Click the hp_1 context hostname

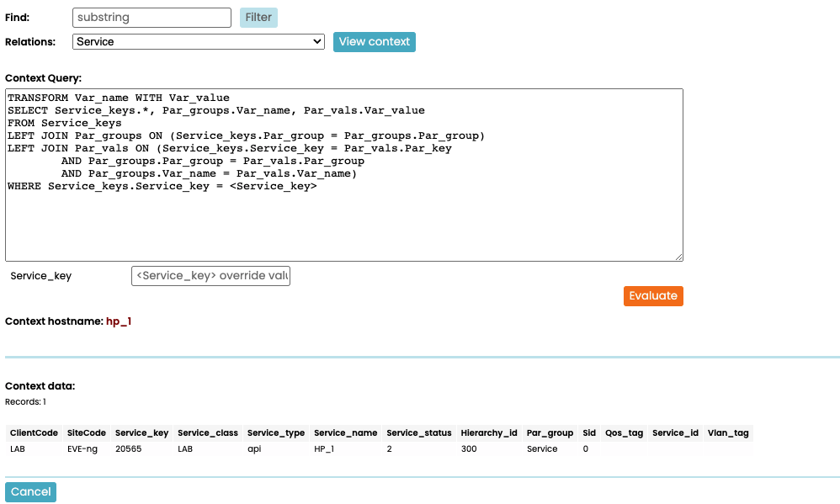click(x=119, y=321)
